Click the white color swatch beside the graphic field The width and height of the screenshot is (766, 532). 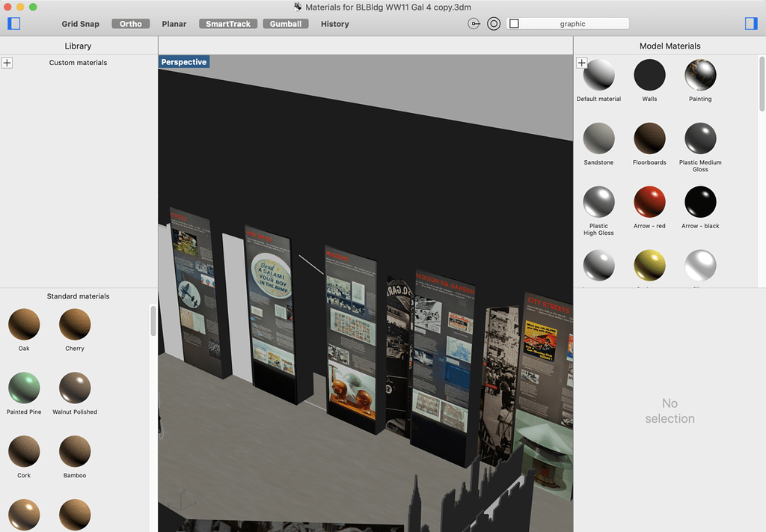(x=514, y=23)
